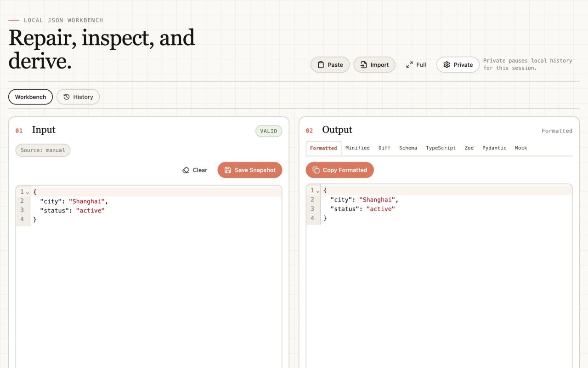
Task: Click the "city" key in Output editor
Action: pyautogui.click(x=341, y=200)
